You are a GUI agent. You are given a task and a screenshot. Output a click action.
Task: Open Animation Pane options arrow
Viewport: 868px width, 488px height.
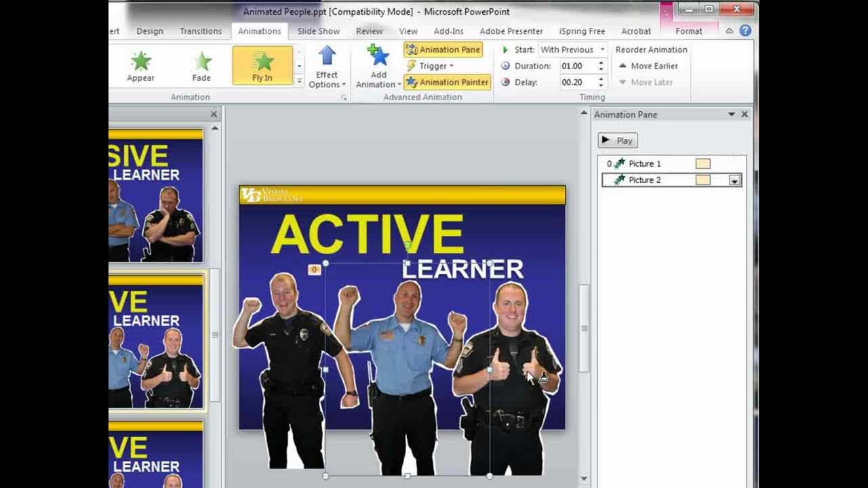(x=731, y=115)
